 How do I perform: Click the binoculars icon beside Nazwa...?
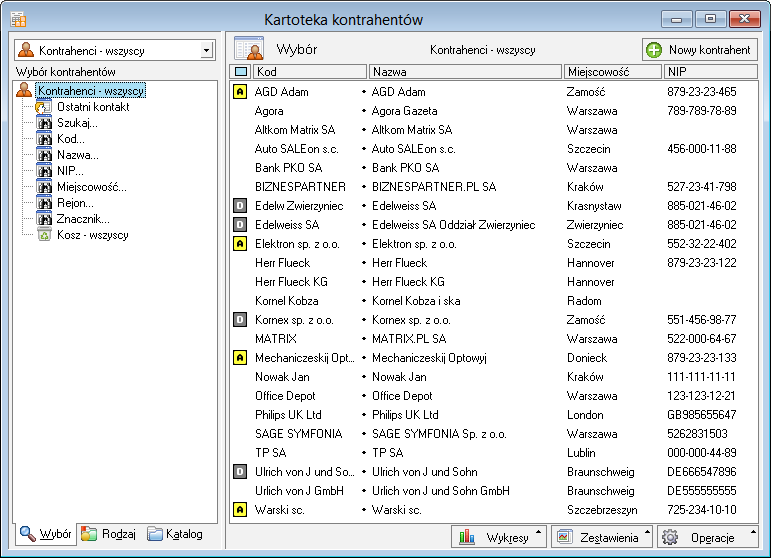(x=44, y=155)
